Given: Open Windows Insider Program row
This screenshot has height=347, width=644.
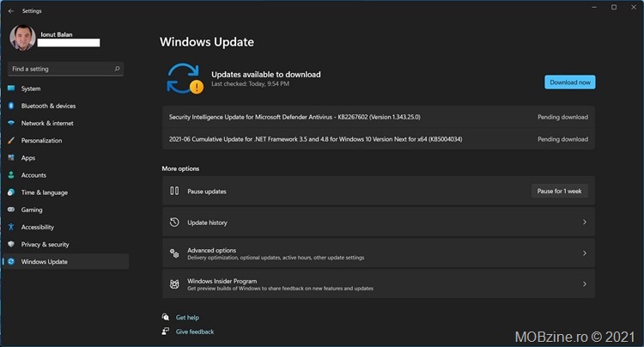Looking at the screenshot, I should pos(379,284).
